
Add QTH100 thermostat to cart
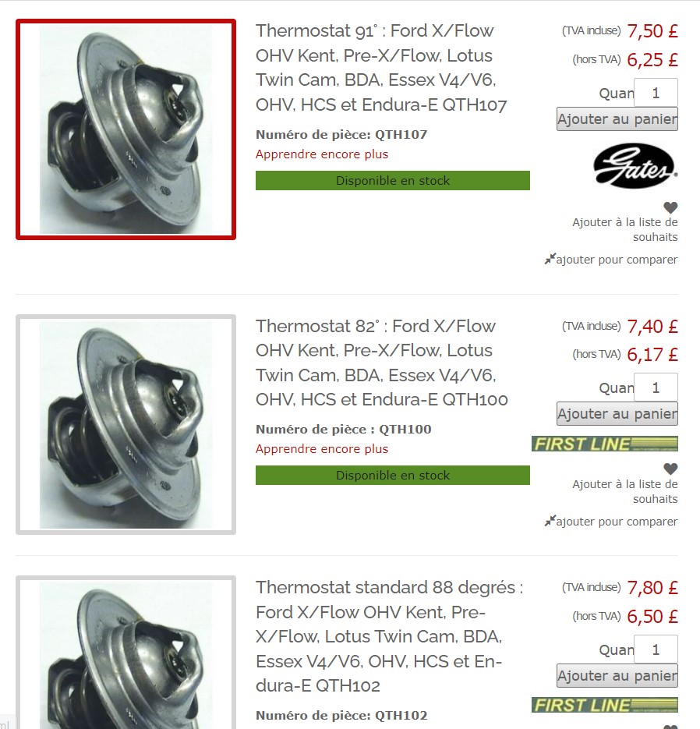coord(617,414)
